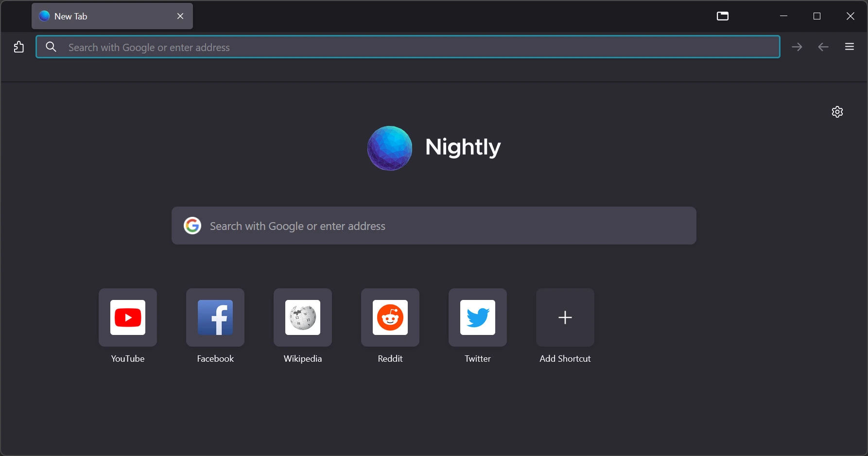Open the Twitter shortcut
Image resolution: width=868 pixels, height=456 pixels.
[477, 317]
